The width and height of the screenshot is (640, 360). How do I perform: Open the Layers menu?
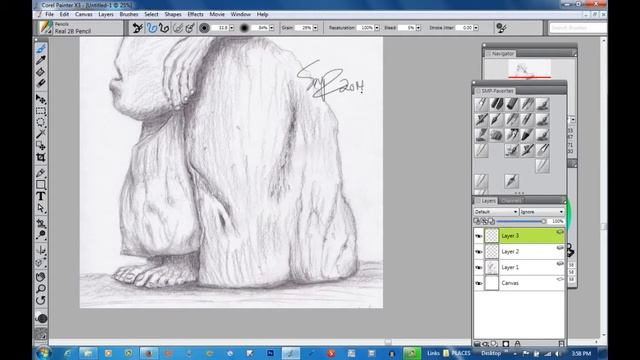[106, 14]
